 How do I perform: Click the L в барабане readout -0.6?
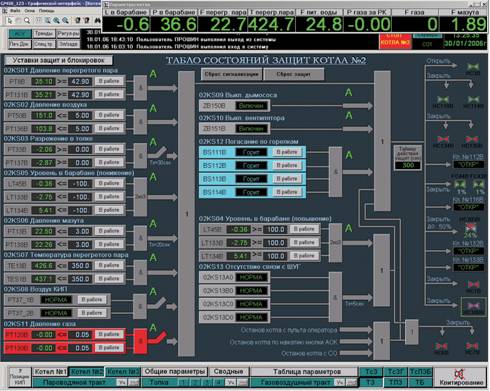coord(127,24)
